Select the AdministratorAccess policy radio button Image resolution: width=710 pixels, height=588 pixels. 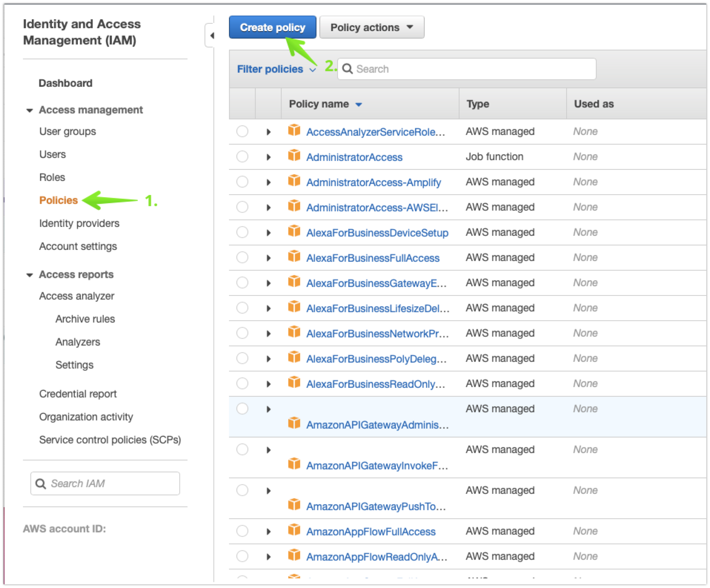(242, 156)
